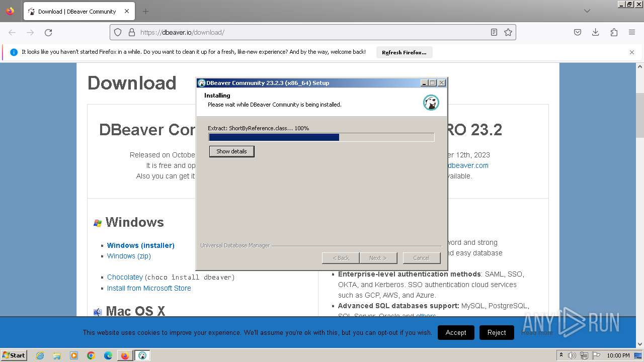The height and width of the screenshot is (362, 644).
Task: Open the dbeaver.com link
Action: [468, 165]
